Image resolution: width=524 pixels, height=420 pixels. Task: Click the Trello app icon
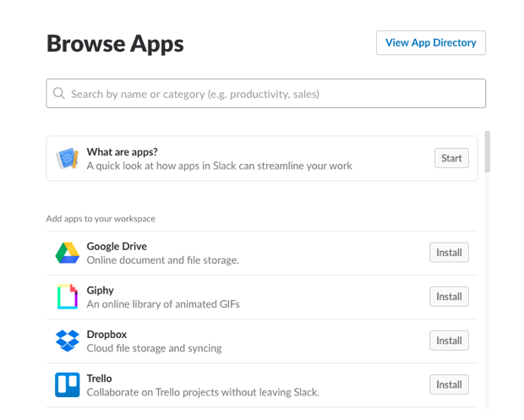[67, 385]
